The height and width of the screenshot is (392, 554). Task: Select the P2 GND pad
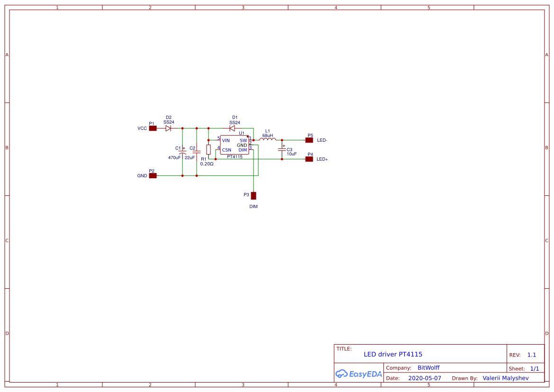pos(153,175)
